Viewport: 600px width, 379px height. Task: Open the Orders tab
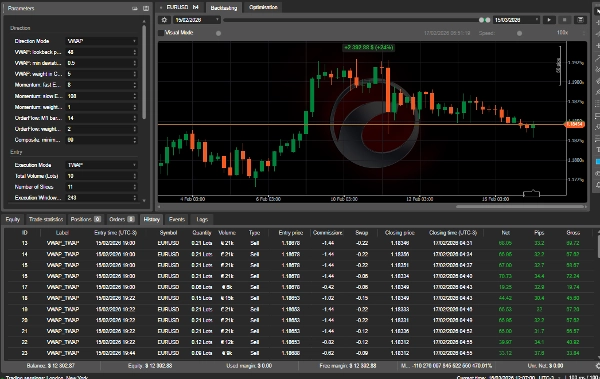click(122, 219)
